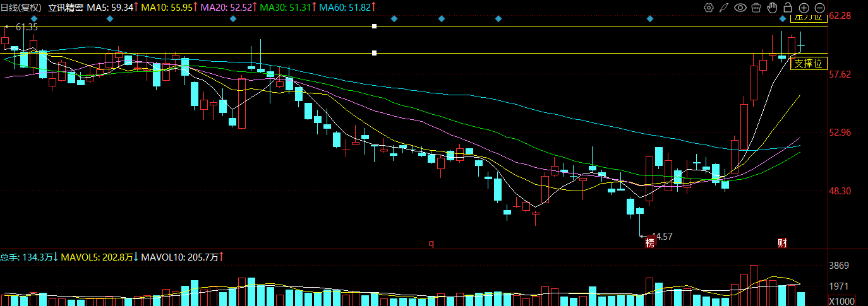Click the 48.30 price axis label
The height and width of the screenshot is (306, 868).
(x=841, y=191)
